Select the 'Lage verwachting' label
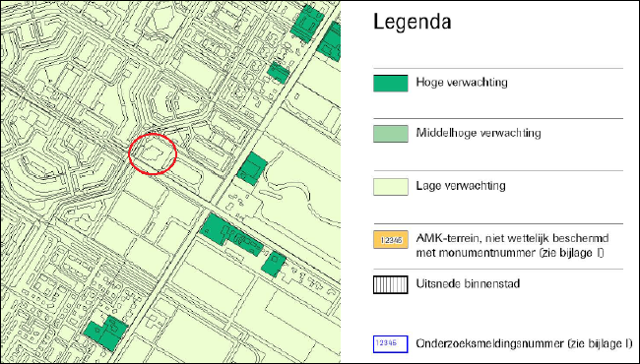 click(x=461, y=186)
